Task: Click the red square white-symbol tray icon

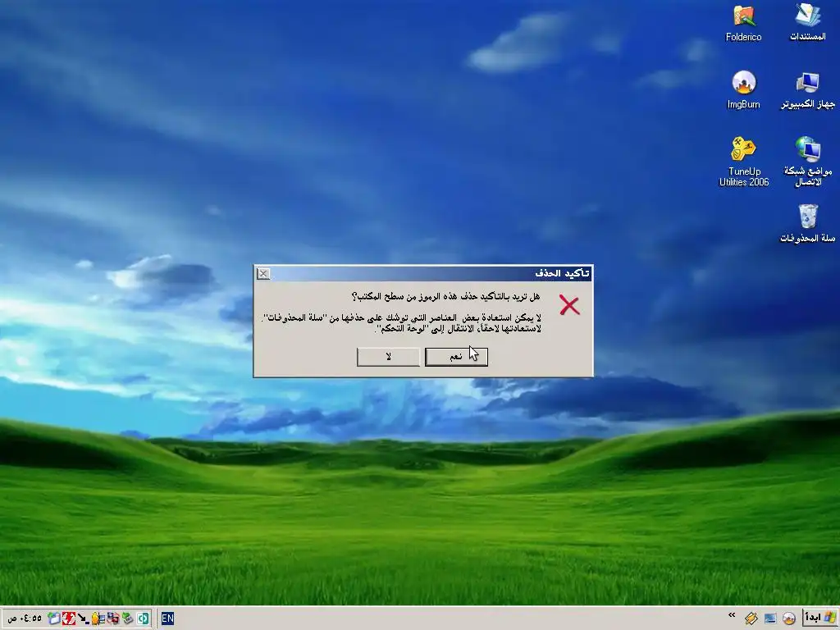Action: [69, 619]
